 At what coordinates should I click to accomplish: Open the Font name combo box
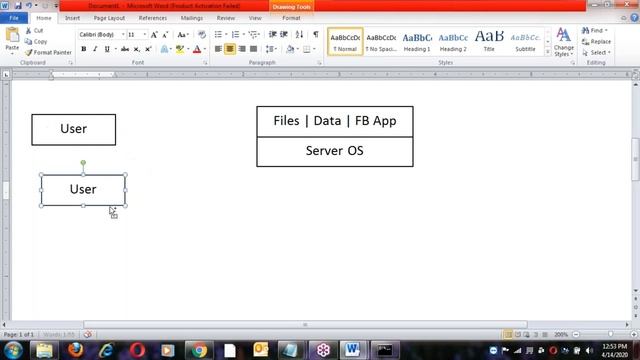[102, 35]
